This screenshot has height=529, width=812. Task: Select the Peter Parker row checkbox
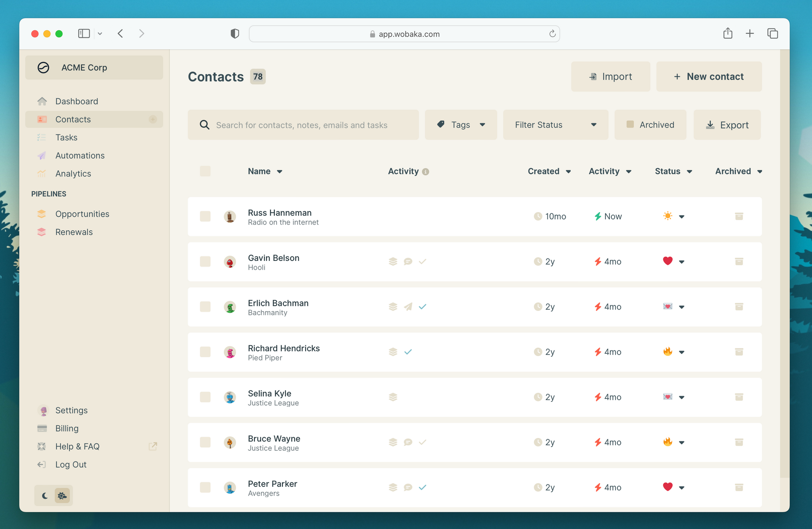[x=205, y=487]
